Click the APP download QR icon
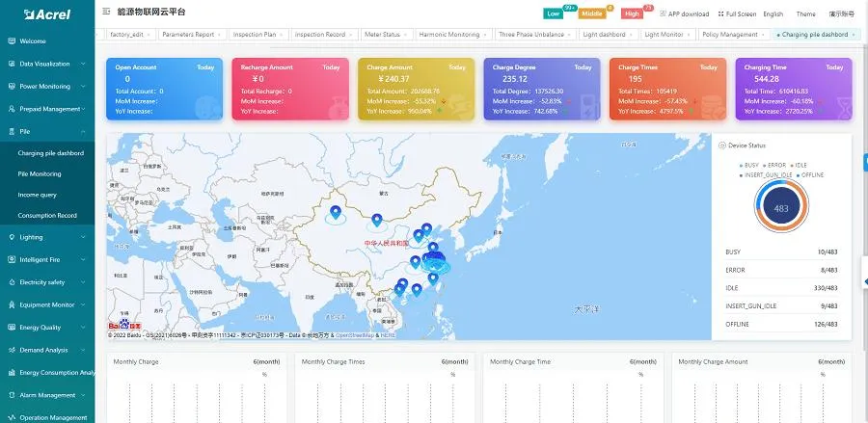 (663, 14)
